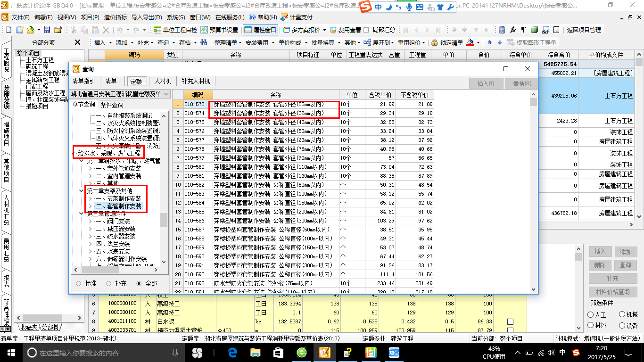Click the scissors cut icon
Viewport: 644px width, 362px height.
[73, 30]
